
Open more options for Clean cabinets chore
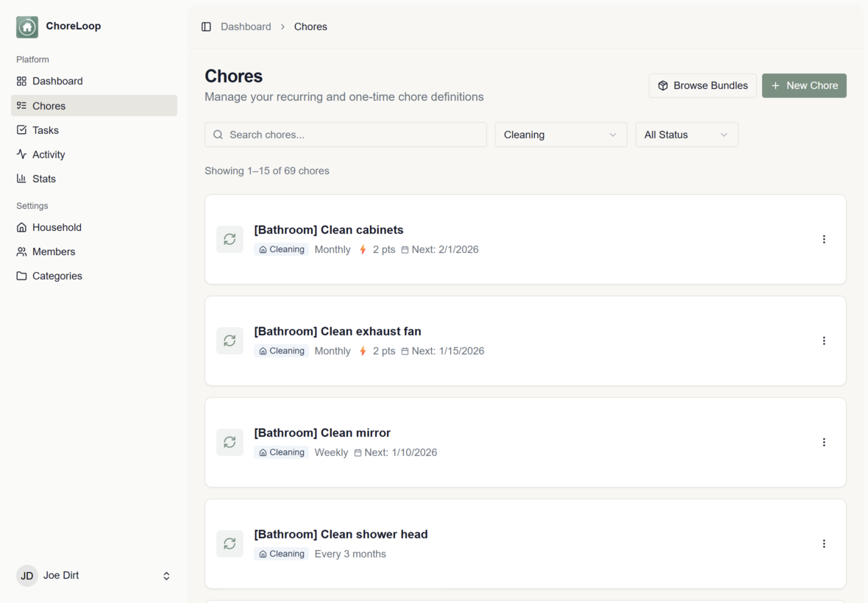824,239
